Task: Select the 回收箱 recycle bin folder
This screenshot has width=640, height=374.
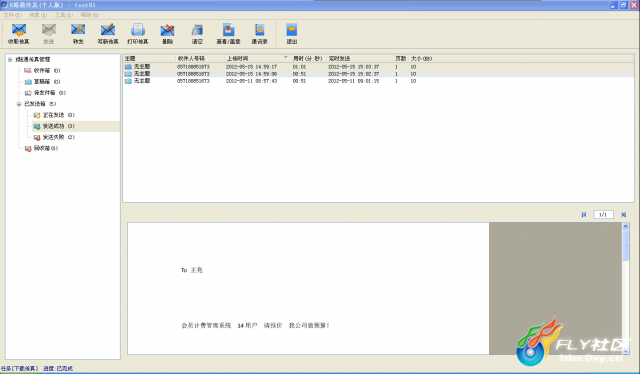Action: point(41,148)
